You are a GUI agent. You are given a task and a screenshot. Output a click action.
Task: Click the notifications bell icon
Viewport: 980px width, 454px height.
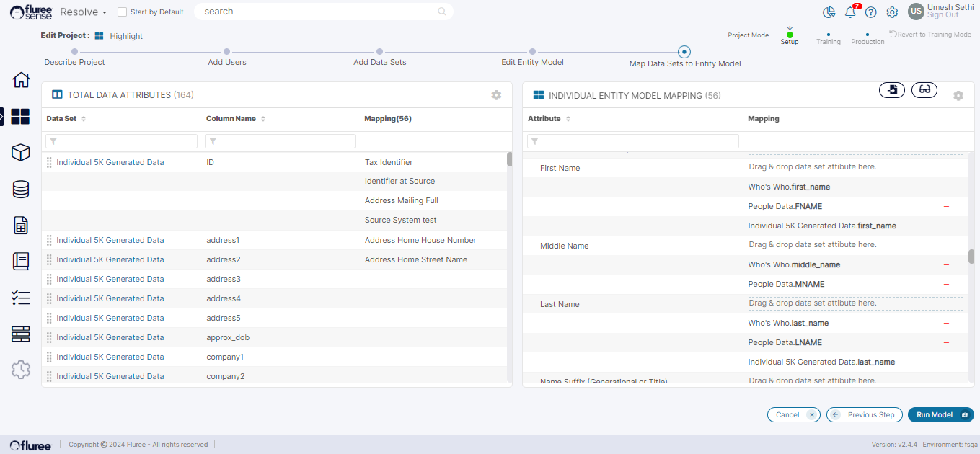coord(850,12)
